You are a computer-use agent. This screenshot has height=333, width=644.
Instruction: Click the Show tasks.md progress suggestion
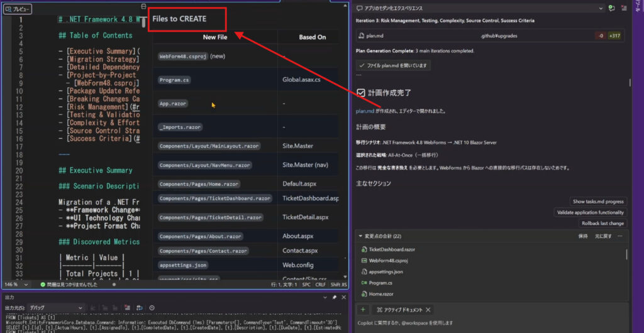[x=597, y=202]
